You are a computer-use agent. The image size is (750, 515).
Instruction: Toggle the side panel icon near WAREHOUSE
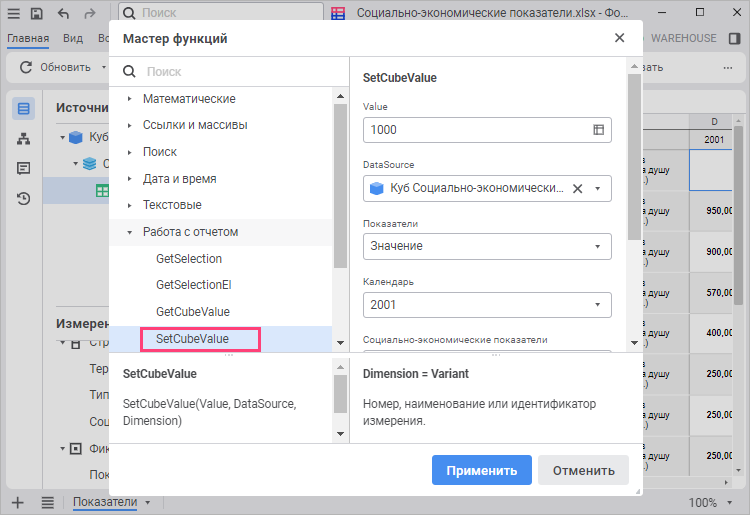734,38
